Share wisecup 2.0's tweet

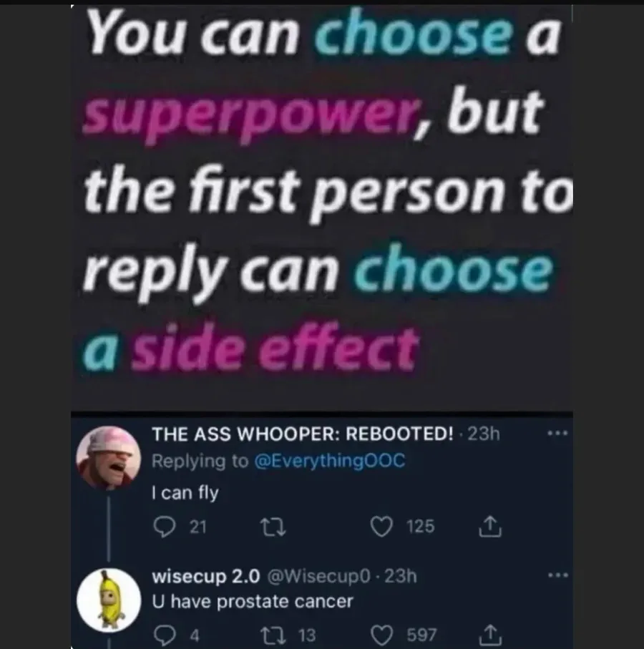(x=490, y=635)
